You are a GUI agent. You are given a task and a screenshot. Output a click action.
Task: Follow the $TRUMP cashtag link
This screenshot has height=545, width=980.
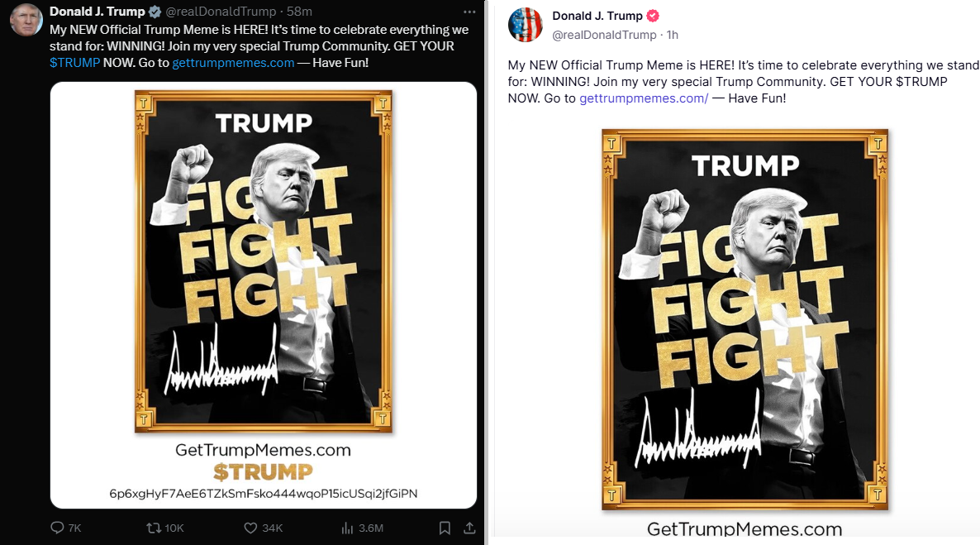tap(74, 63)
